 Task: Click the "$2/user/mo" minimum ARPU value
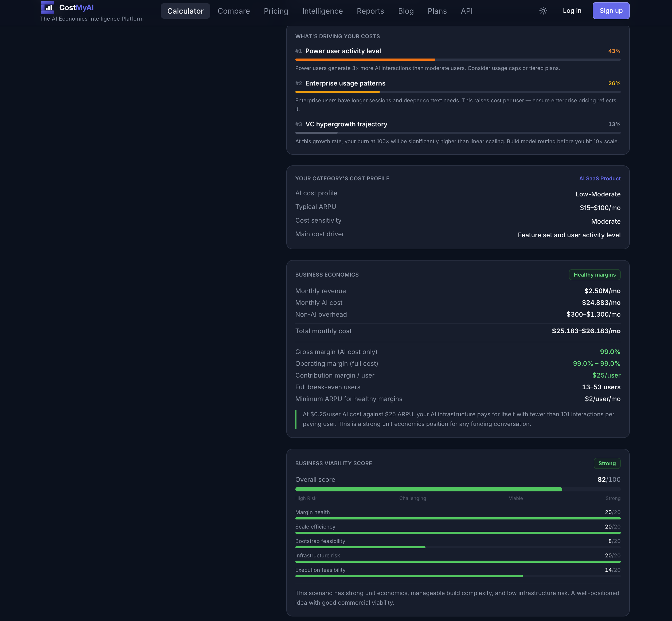(603, 399)
